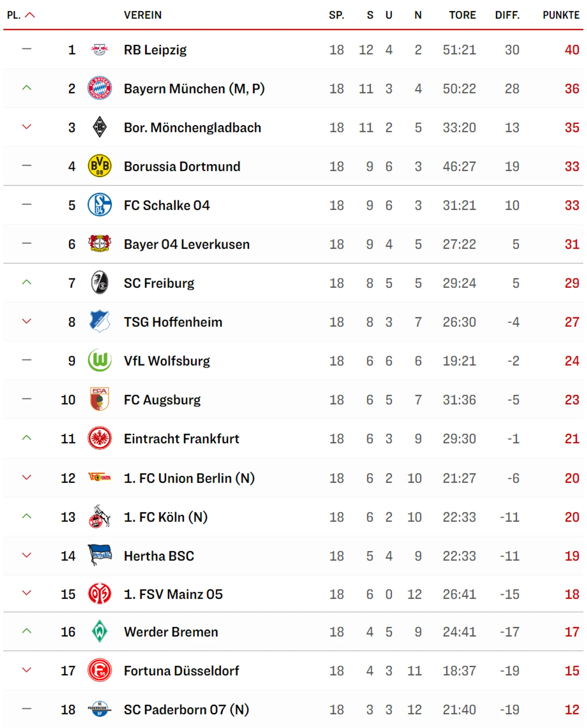The width and height of the screenshot is (587, 728).
Task: Select the Hertha BSC flag logo
Action: pos(99,555)
